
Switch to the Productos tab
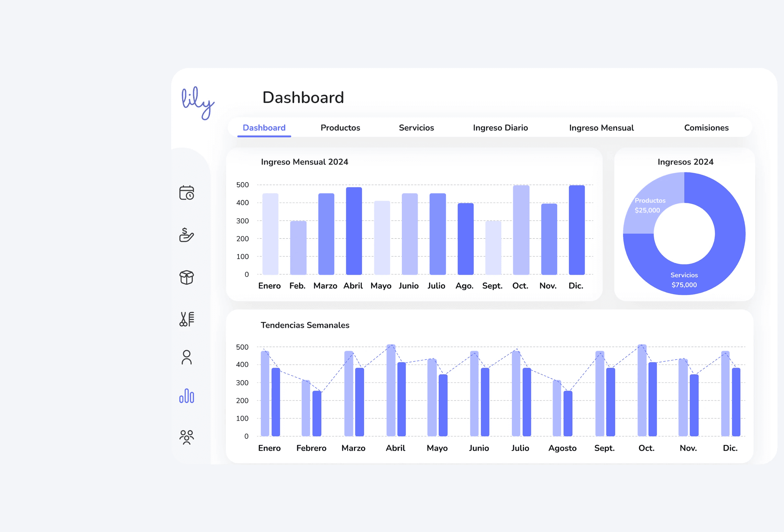click(340, 128)
